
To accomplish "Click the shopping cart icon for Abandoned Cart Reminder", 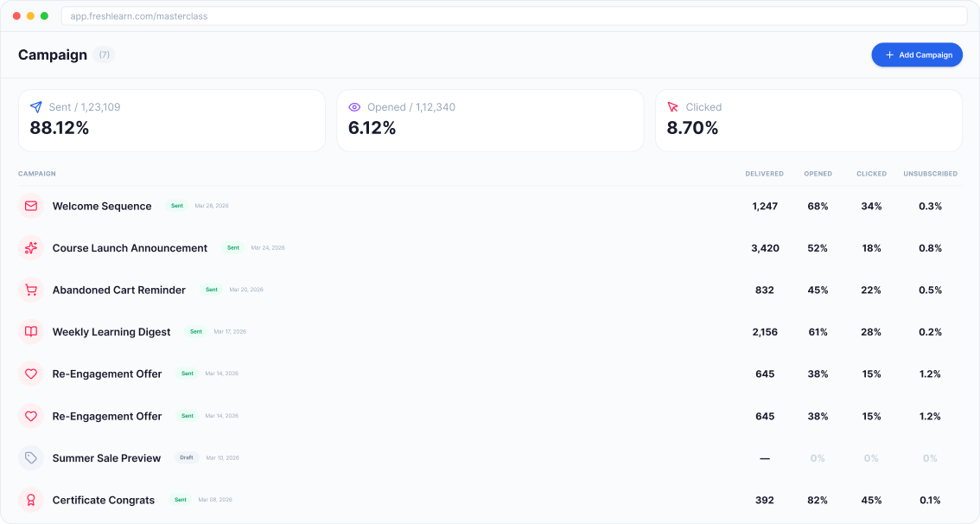I will coord(31,290).
